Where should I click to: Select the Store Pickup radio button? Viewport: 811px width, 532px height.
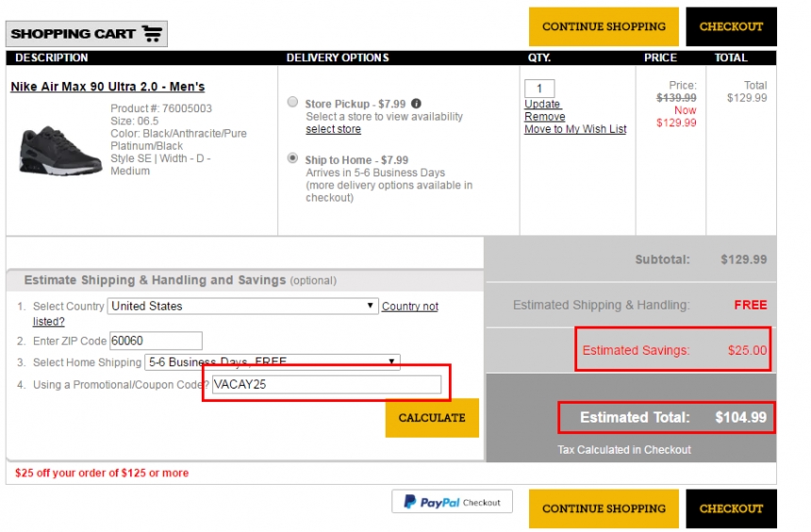coord(292,102)
